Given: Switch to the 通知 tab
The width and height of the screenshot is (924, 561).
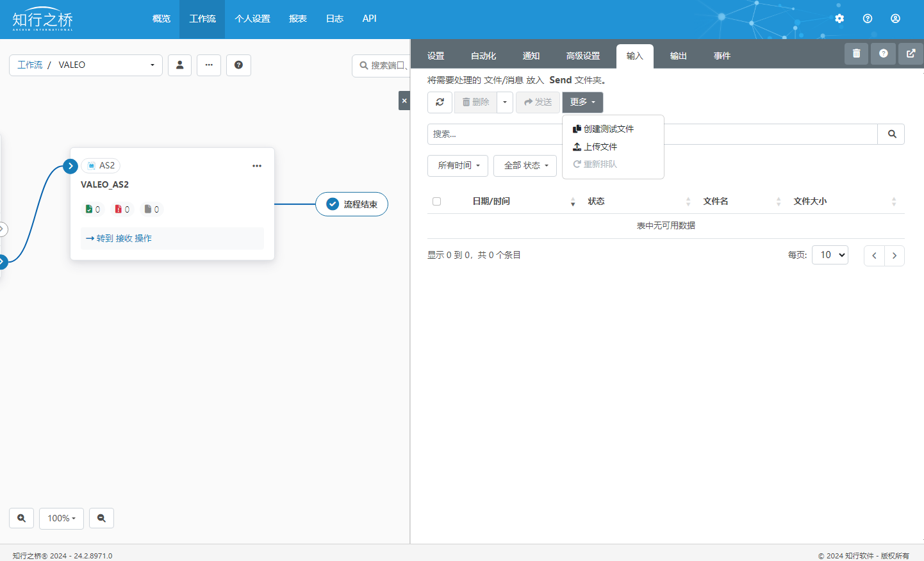Looking at the screenshot, I should (531, 56).
